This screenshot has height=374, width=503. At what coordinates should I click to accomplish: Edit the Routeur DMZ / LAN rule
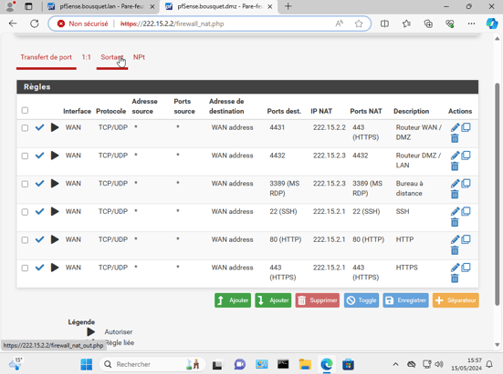(x=455, y=155)
